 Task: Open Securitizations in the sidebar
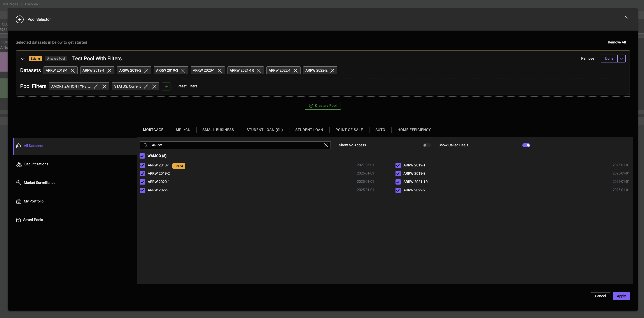coord(36,164)
